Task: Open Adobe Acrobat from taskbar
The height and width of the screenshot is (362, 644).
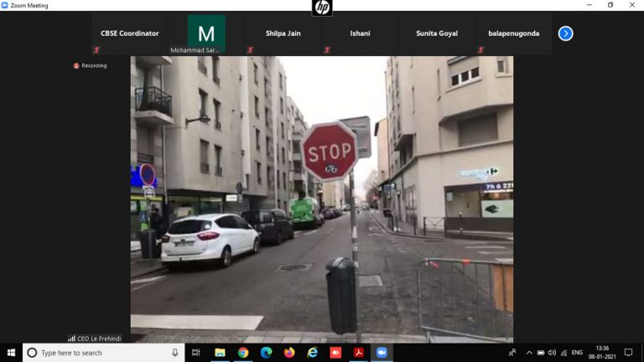Action: tap(359, 353)
